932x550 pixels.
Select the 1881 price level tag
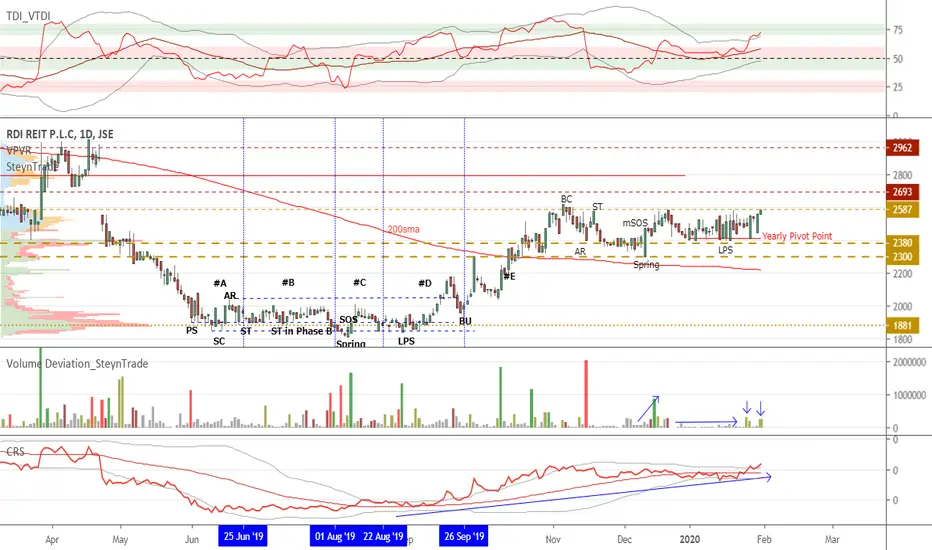(x=902, y=325)
